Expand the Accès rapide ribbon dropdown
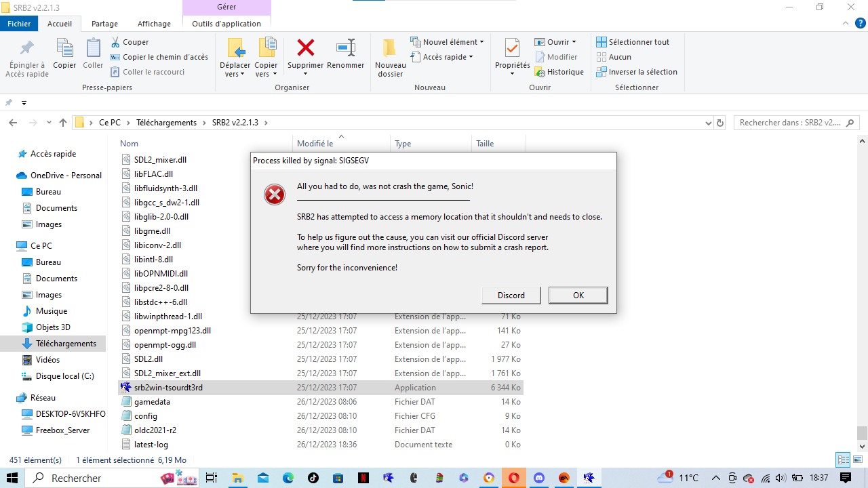868x488 pixels. tap(441, 57)
